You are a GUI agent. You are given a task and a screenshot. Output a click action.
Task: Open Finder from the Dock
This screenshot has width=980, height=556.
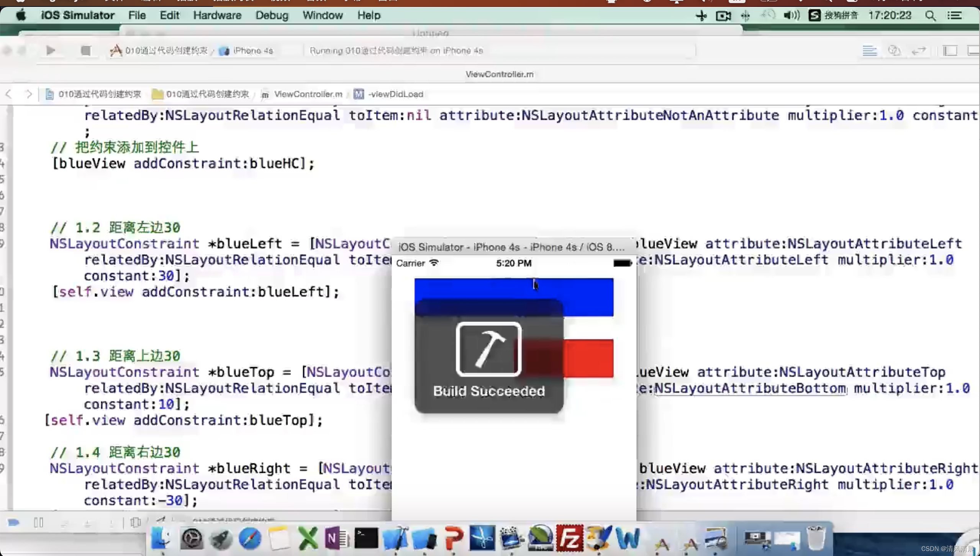[162, 538]
